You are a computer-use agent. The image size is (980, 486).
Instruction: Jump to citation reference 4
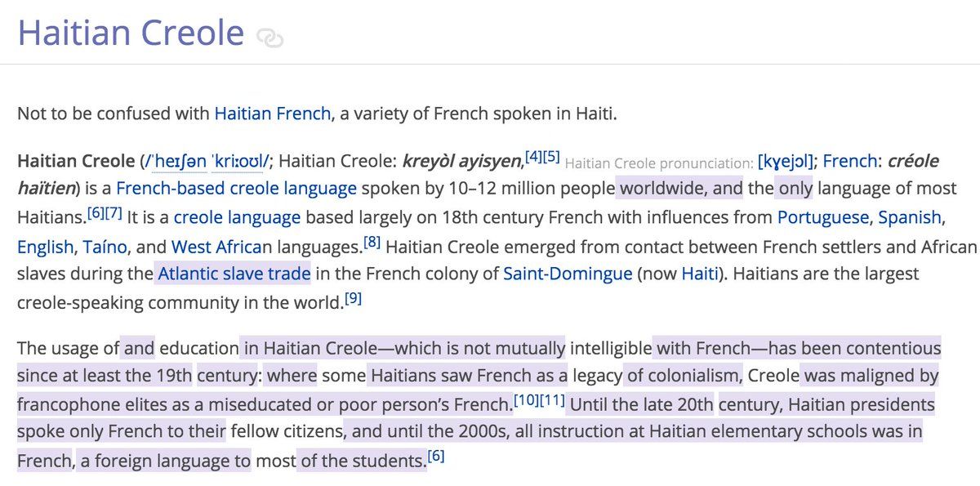(533, 154)
